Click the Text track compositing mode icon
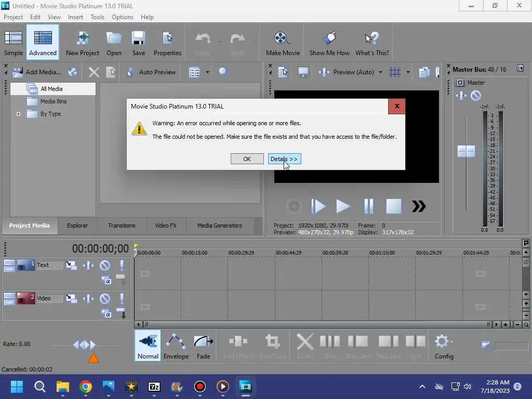The height and width of the screenshot is (399, 532). tap(106, 280)
